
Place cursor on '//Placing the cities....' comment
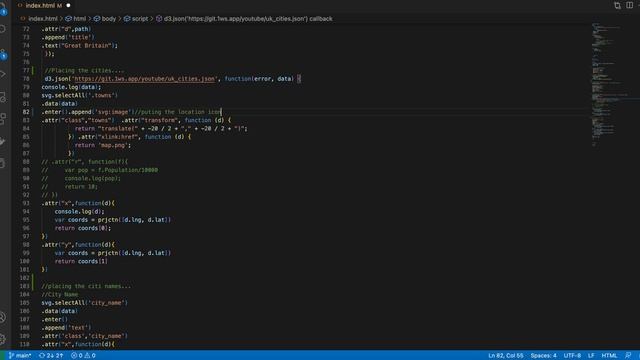click(84, 71)
